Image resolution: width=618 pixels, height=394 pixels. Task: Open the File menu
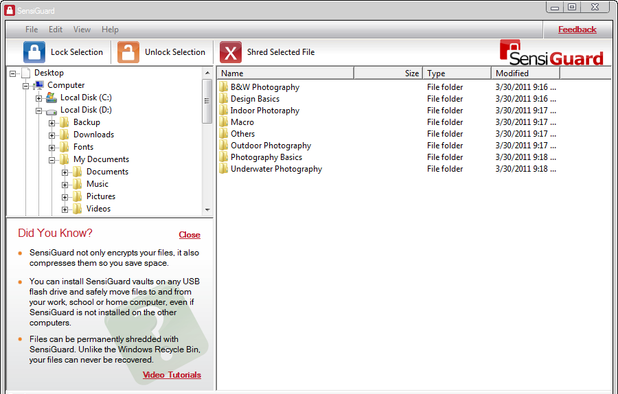(x=32, y=30)
